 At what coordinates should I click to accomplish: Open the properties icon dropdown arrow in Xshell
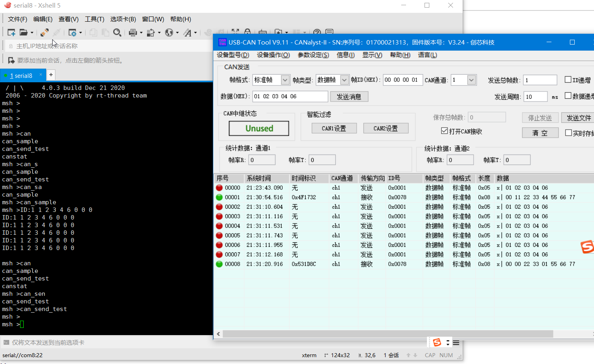pyautogui.click(x=80, y=33)
